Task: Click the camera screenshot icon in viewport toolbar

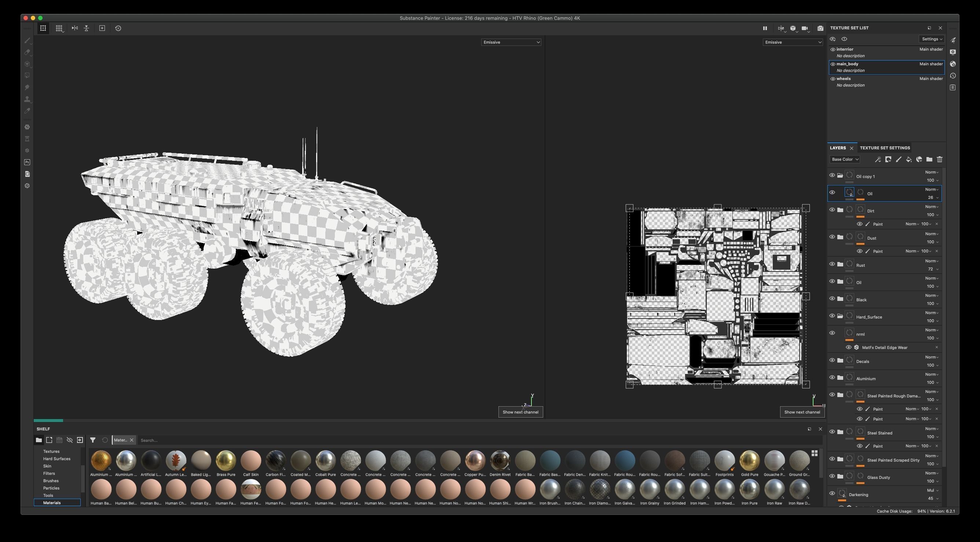Action: (x=820, y=28)
